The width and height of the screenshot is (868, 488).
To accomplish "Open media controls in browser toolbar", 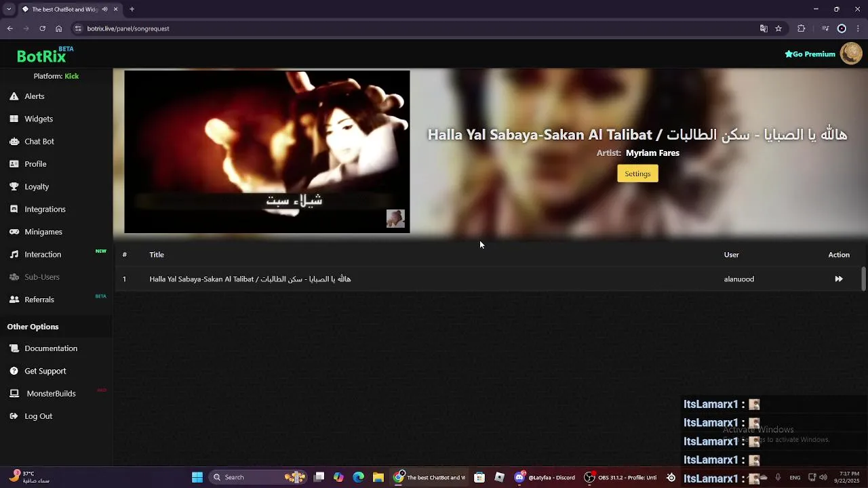I will click(x=825, y=28).
